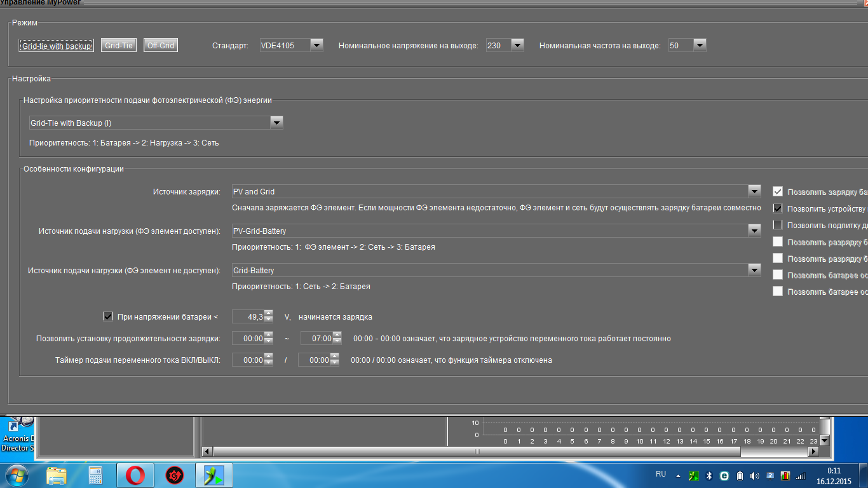Check the 'Позволить подпитку' checkbox
Image resolution: width=868 pixels, height=488 pixels.
coord(778,225)
